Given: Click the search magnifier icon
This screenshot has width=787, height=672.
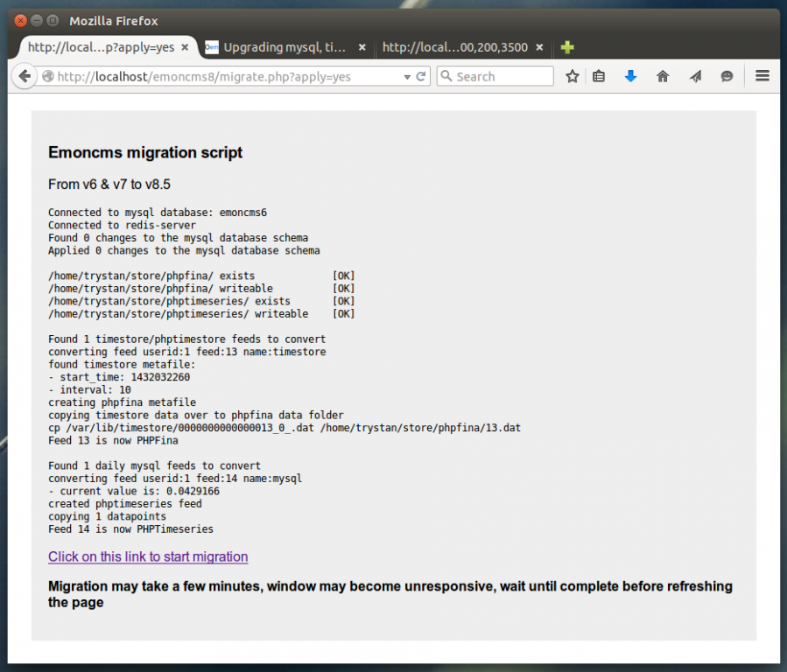Looking at the screenshot, I should [446, 76].
